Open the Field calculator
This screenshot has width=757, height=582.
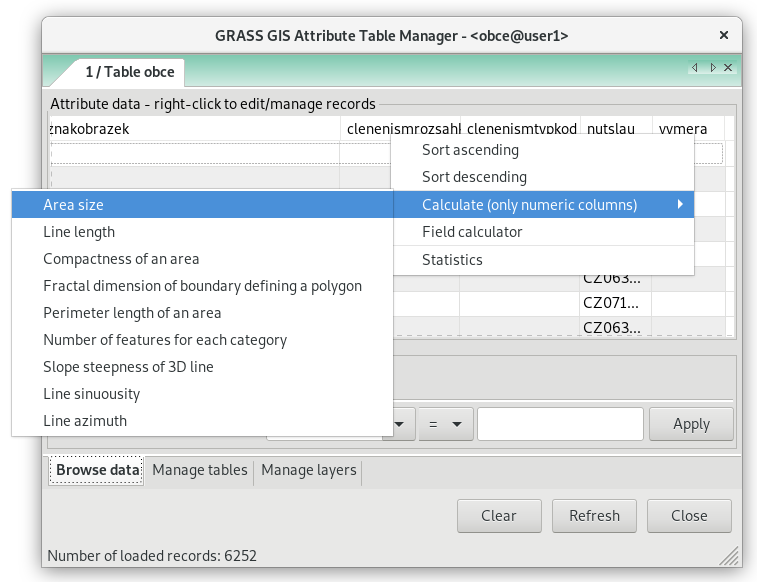point(543,232)
